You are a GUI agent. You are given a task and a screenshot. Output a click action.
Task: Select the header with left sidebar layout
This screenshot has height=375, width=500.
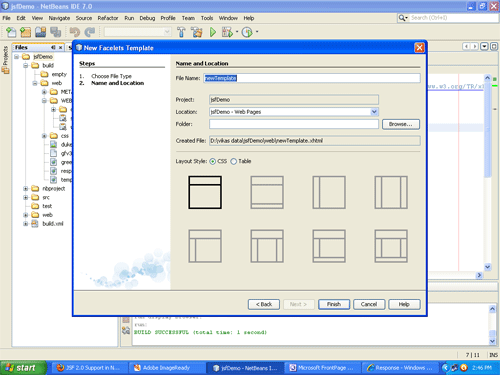[x=205, y=246]
